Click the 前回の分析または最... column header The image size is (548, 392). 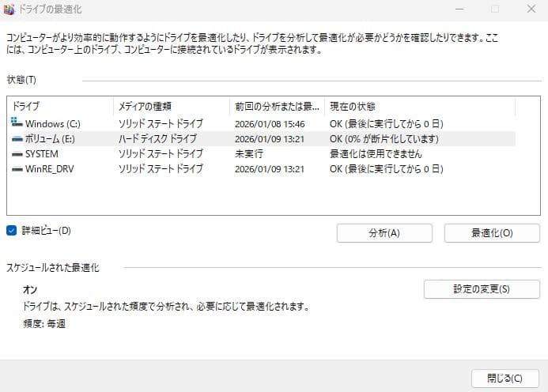click(277, 106)
